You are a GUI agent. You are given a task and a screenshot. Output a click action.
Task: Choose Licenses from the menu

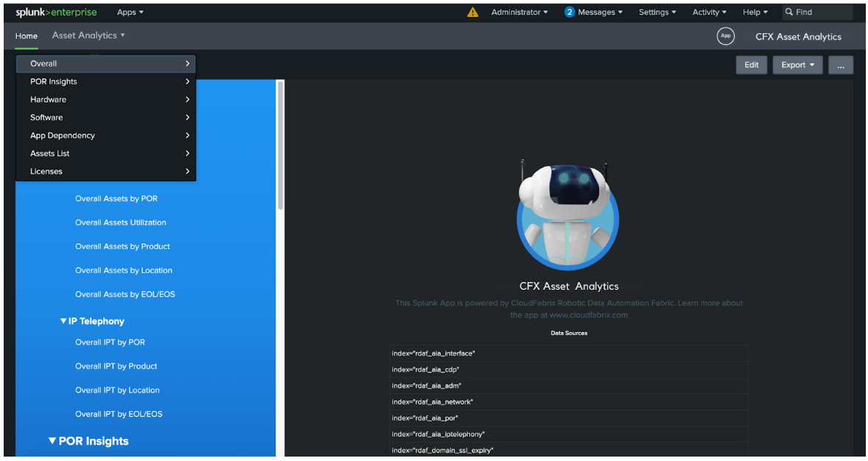pos(46,171)
